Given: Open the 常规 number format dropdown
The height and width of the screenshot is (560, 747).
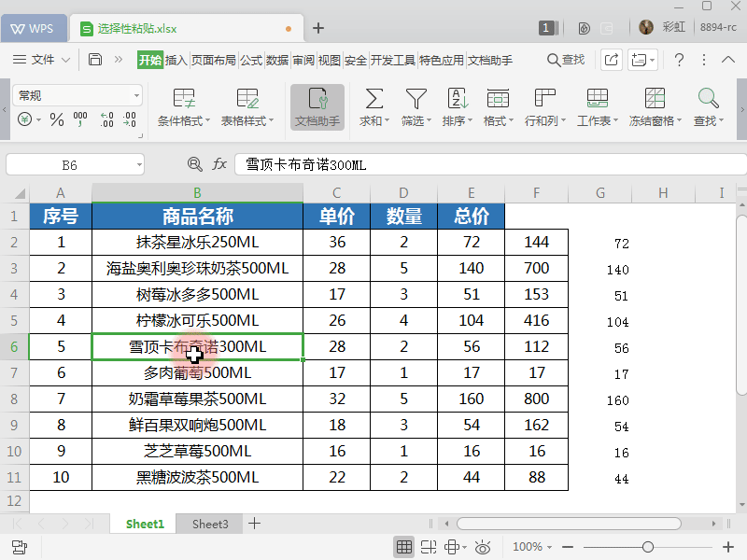Looking at the screenshot, I should point(77,95).
